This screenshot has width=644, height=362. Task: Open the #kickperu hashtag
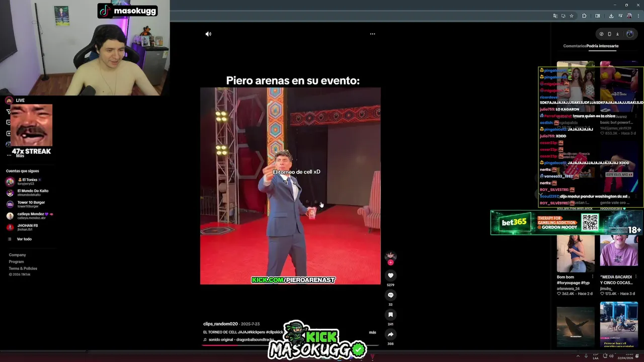(257, 332)
